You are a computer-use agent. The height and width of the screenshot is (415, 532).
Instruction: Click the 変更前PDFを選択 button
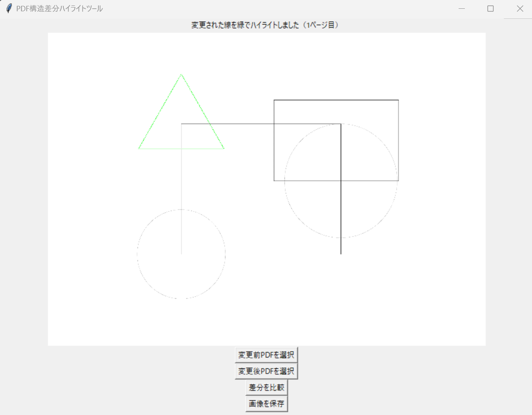click(x=266, y=355)
